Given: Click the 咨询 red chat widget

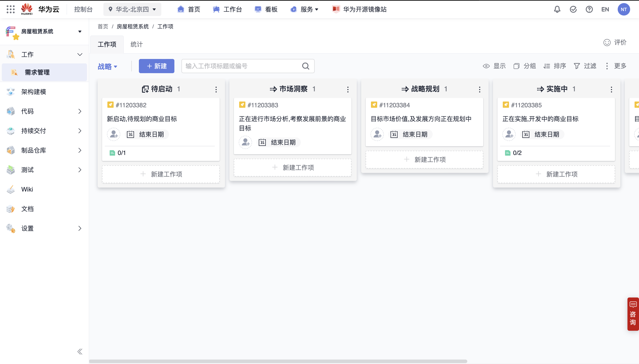Looking at the screenshot, I should click(x=633, y=314).
